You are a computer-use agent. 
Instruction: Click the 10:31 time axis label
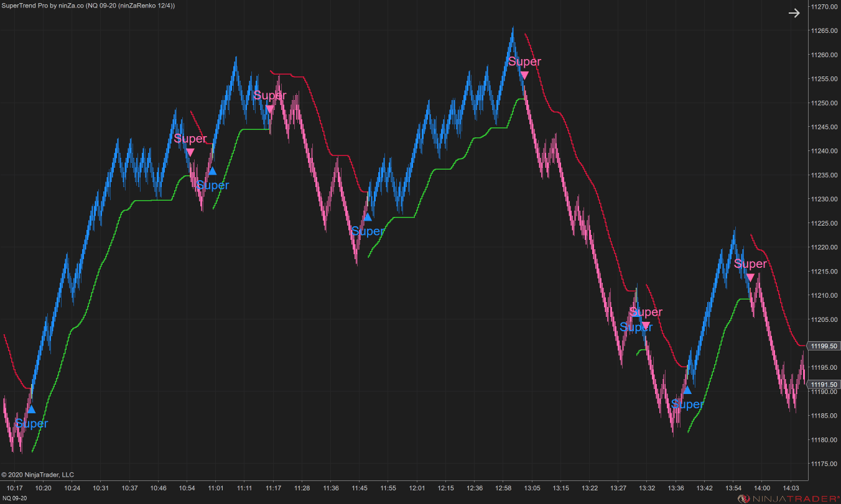tap(101, 488)
